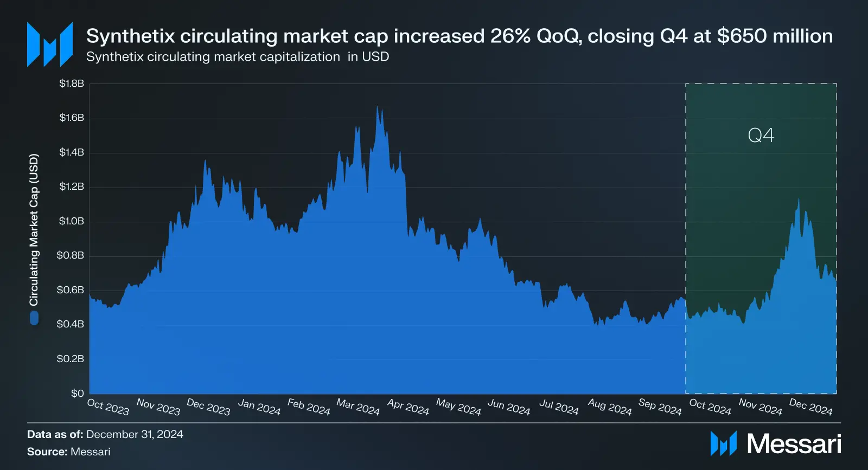Click the chart headline about 26% QoQ increase
Viewport: 868px width, 470px height.
coord(459,36)
